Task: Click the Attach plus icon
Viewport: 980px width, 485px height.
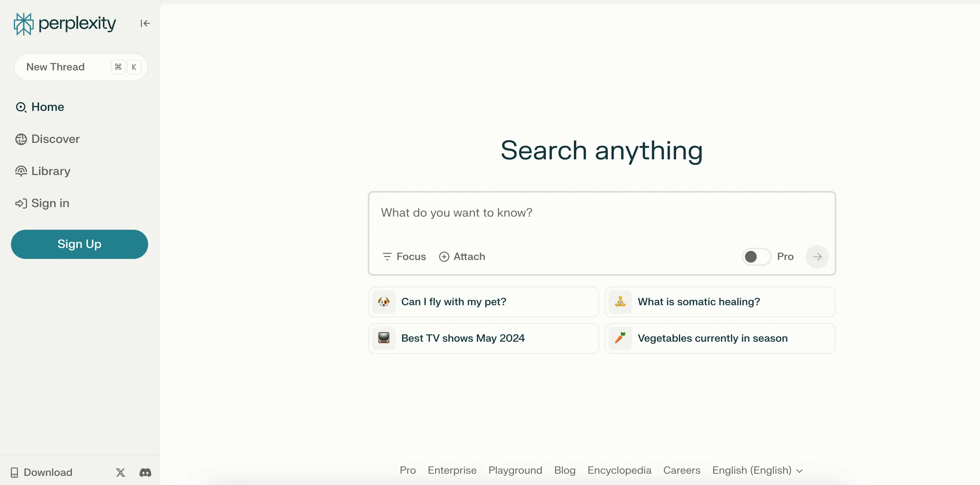Action: [x=444, y=257]
